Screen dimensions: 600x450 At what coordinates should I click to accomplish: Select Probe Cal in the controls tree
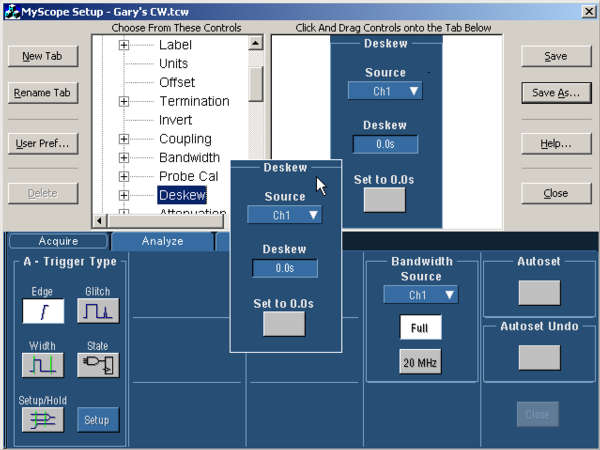click(x=189, y=176)
